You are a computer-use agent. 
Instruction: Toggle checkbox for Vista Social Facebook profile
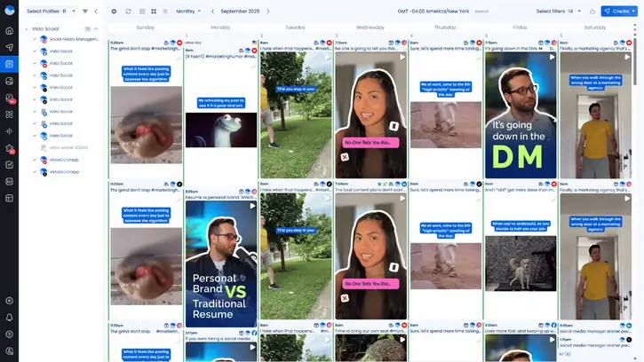click(x=35, y=51)
